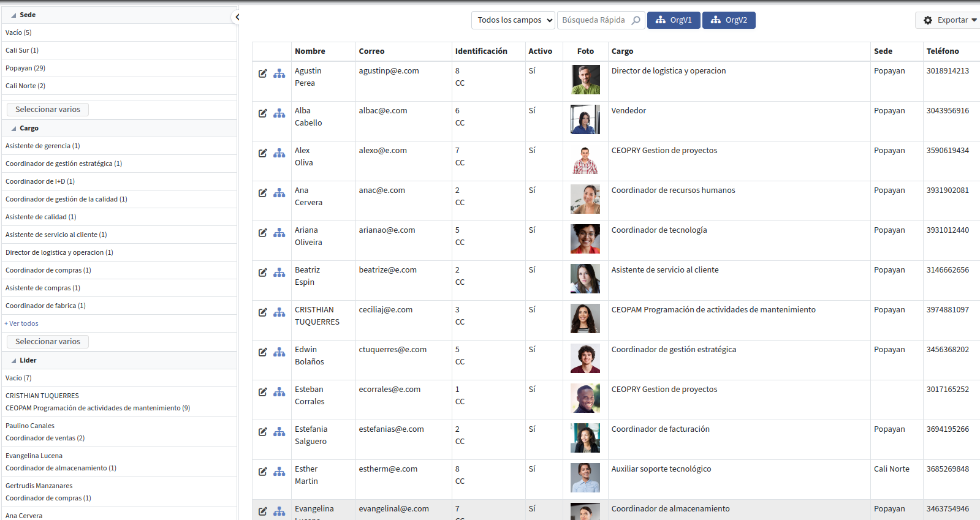Filter by Popayan (29) sede
The height and width of the screenshot is (520, 980).
[x=25, y=68]
